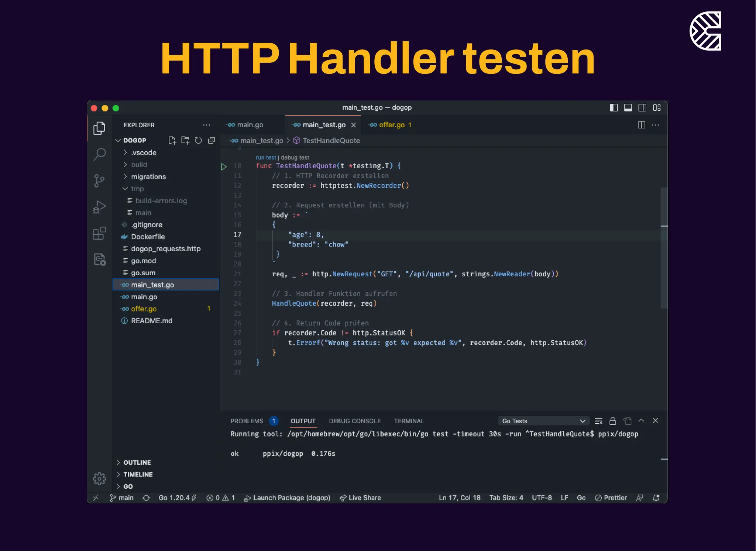Screen dimensions: 756x551
Task: Open the Run and Debug view
Action: pyautogui.click(x=99, y=207)
